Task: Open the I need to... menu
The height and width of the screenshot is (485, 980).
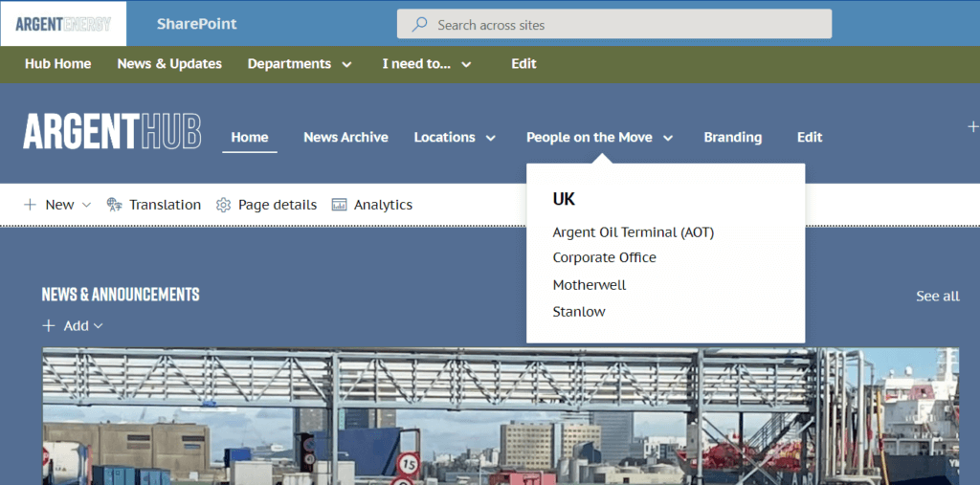Action: coord(416,64)
